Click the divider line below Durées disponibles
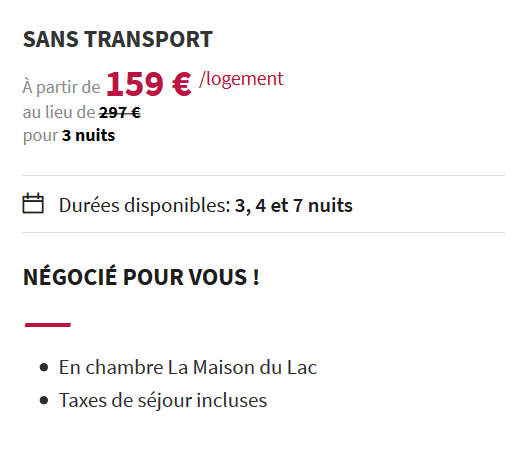This screenshot has width=527, height=449. tap(264, 232)
